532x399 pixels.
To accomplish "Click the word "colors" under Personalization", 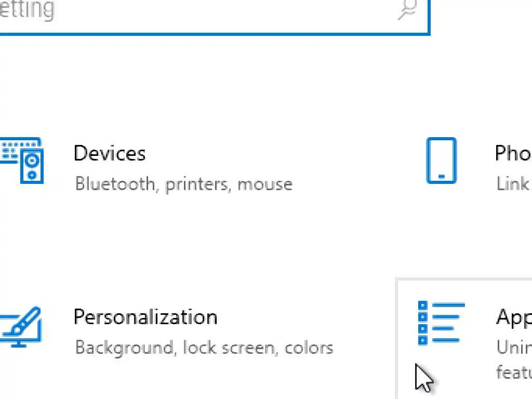I will click(309, 347).
